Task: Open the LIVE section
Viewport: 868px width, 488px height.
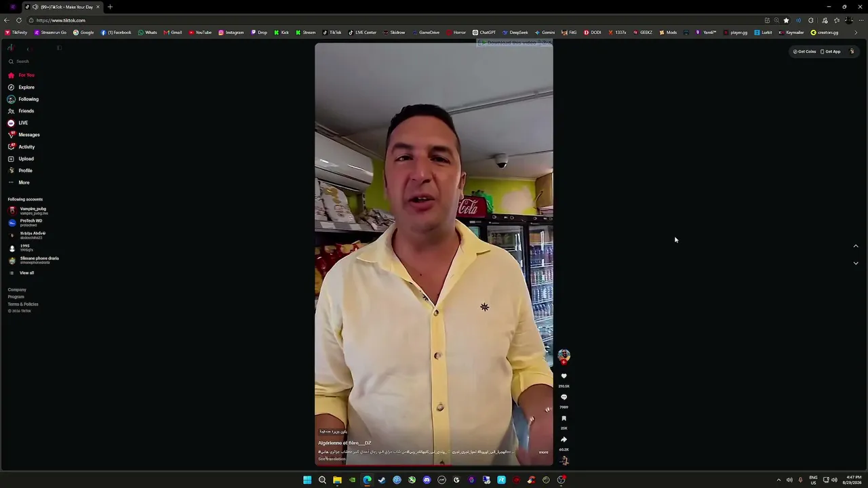Action: (18, 123)
